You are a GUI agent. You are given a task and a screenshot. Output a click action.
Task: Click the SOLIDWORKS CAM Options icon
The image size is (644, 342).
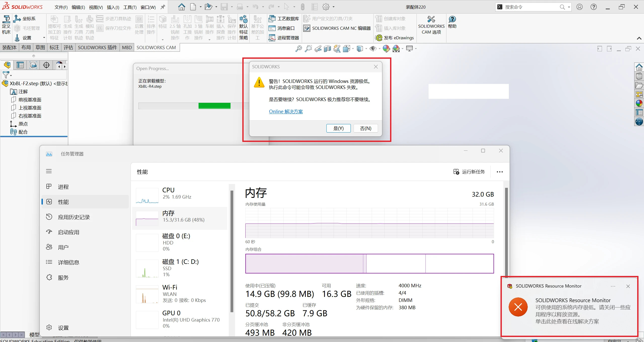click(431, 19)
